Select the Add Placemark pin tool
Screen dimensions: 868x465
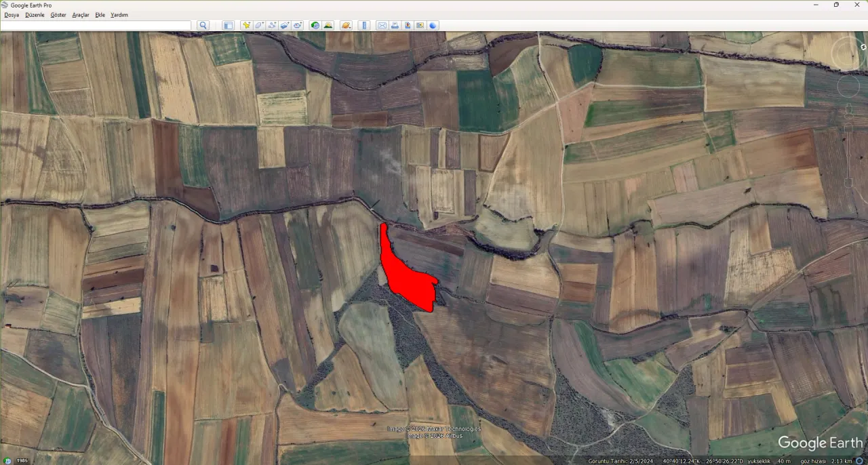click(x=247, y=26)
